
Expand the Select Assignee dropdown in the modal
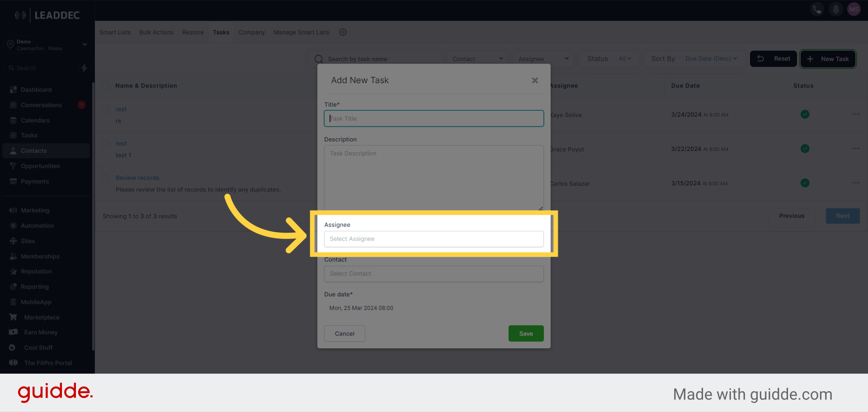[x=434, y=239]
